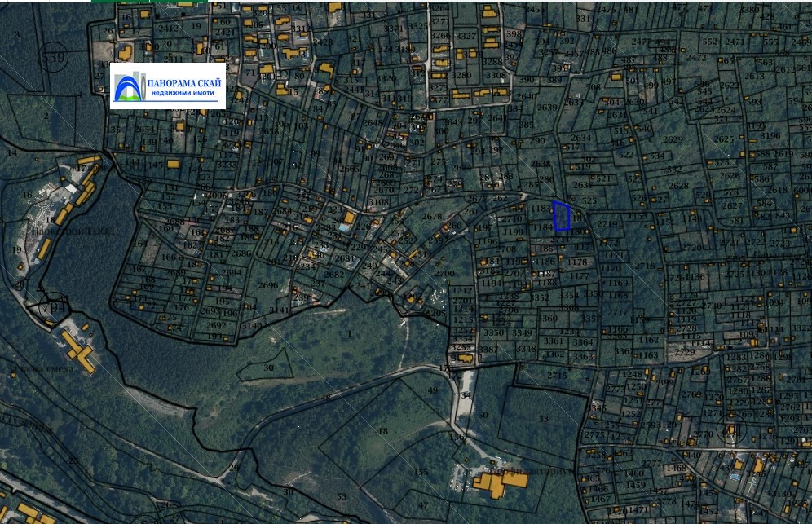Viewport: 812px width, 524px height.
Task: Click parcel number 2700
Action: 444,273
